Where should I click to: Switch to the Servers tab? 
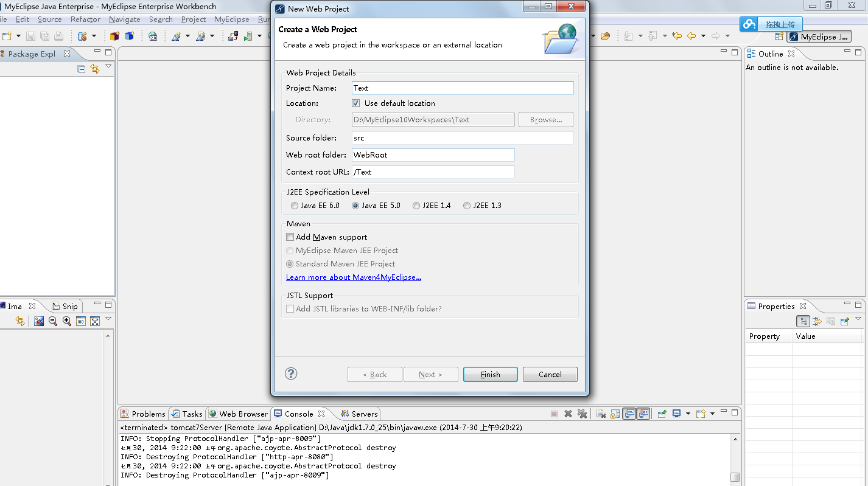pos(359,414)
